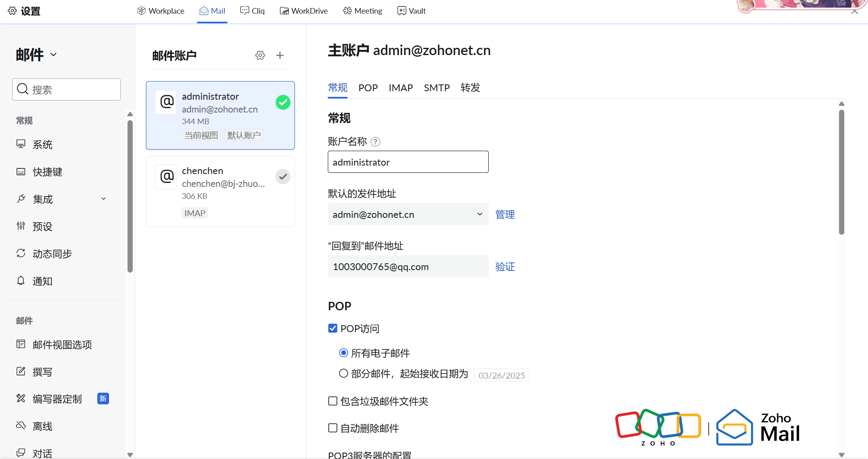Select 部分邮件 radio option
The height and width of the screenshot is (459, 868).
pyautogui.click(x=343, y=373)
